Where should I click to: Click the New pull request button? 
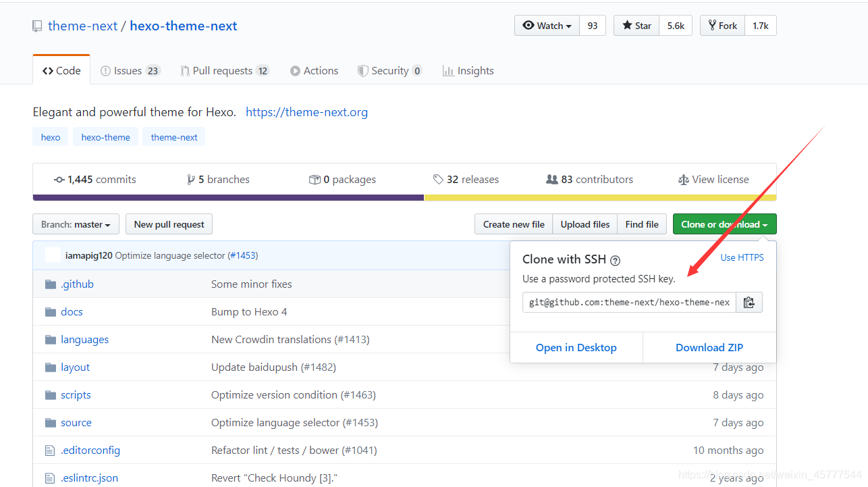[x=169, y=224]
